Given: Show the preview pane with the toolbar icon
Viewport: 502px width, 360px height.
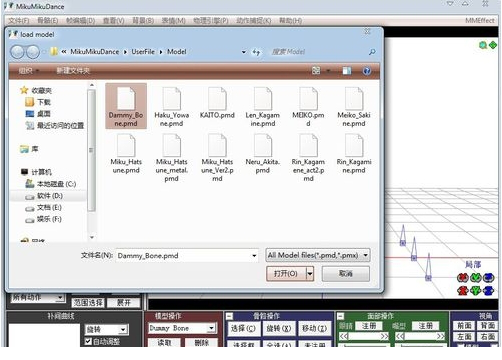Looking at the screenshot, I should pos(347,71).
